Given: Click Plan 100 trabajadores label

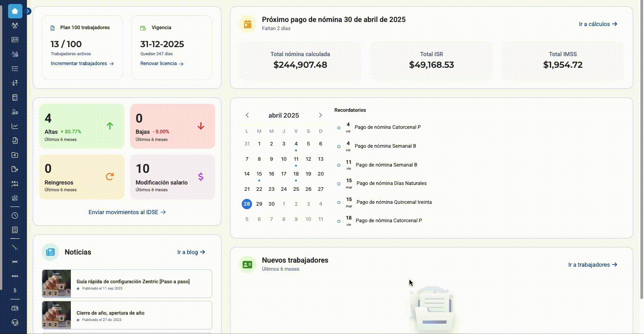Looking at the screenshot, I should (85, 27).
